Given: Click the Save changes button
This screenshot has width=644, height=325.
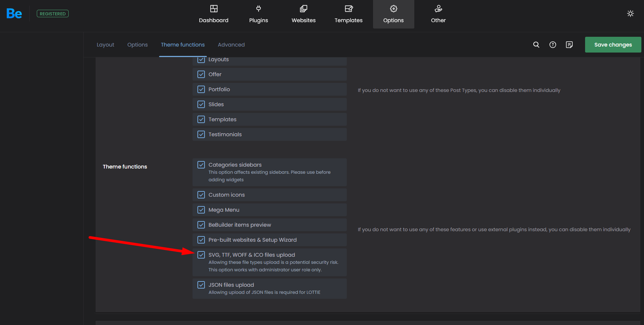Looking at the screenshot, I should 612,45.
